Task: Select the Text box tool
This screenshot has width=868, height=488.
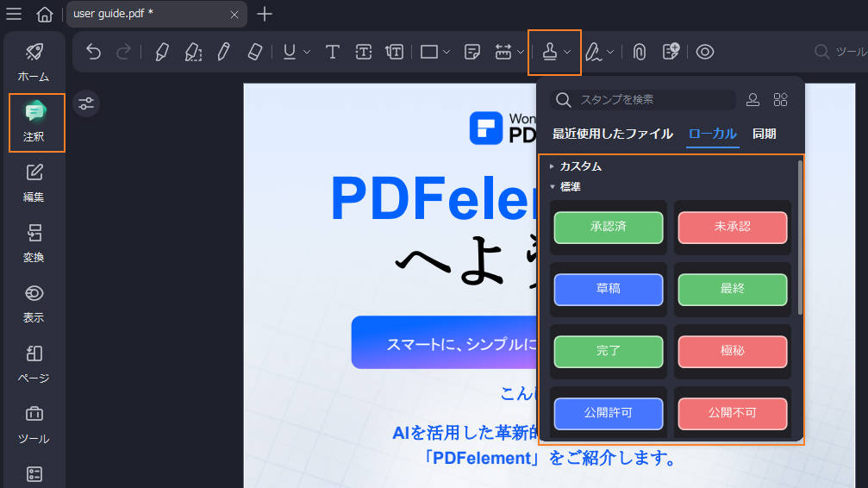Action: (x=363, y=52)
